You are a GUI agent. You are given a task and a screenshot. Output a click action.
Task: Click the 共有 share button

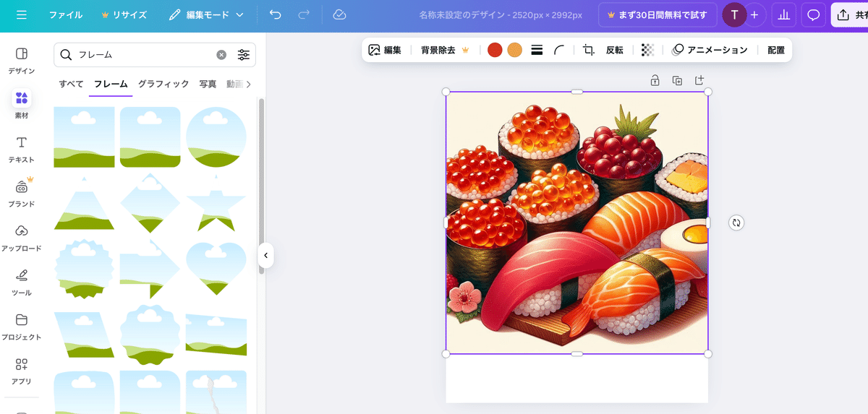pyautogui.click(x=851, y=14)
